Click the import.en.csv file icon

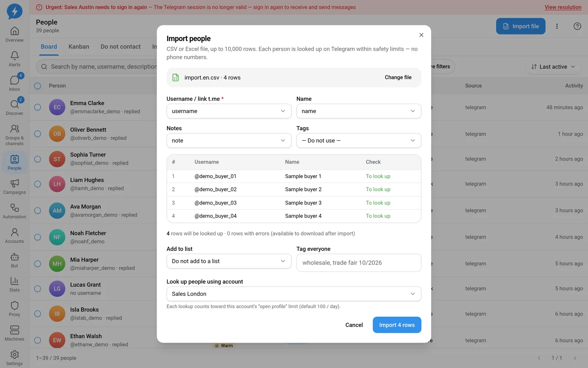point(176,78)
